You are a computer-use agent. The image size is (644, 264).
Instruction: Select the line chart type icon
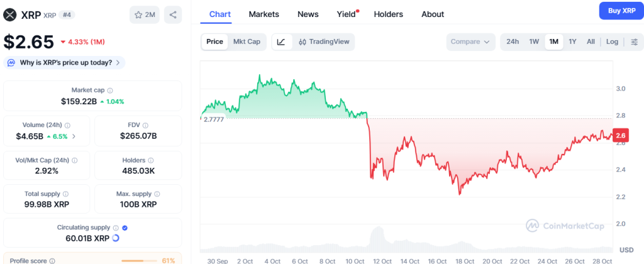(x=281, y=42)
